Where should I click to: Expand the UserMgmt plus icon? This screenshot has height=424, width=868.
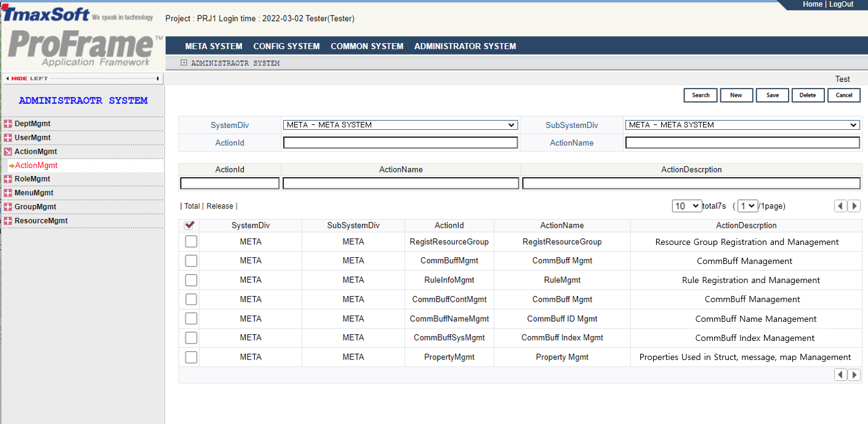pyautogui.click(x=8, y=138)
